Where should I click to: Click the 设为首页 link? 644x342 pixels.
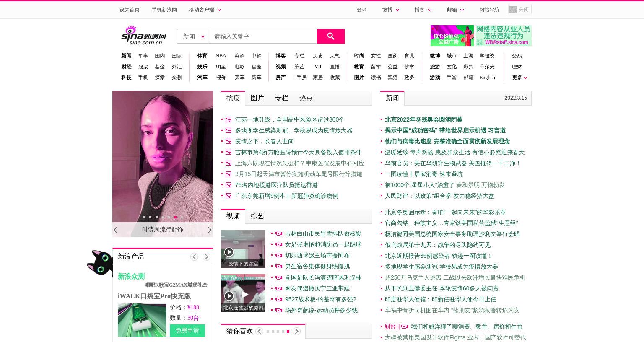(130, 10)
